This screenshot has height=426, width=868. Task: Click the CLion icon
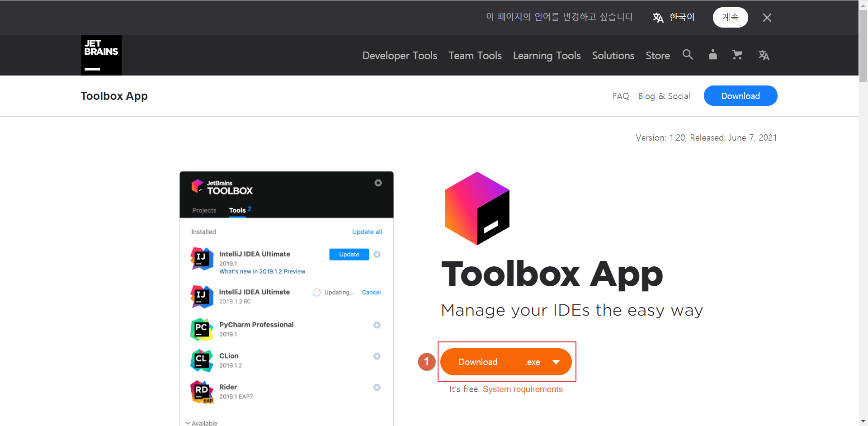tap(202, 360)
